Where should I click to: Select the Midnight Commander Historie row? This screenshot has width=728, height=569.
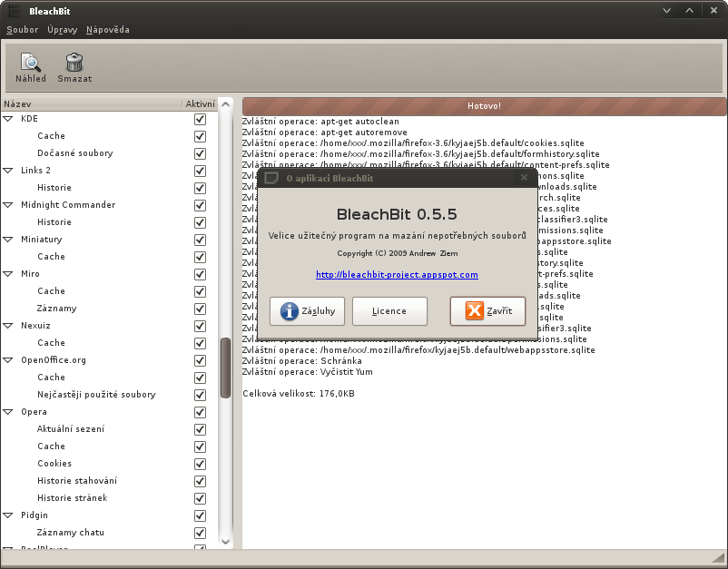click(x=109, y=222)
